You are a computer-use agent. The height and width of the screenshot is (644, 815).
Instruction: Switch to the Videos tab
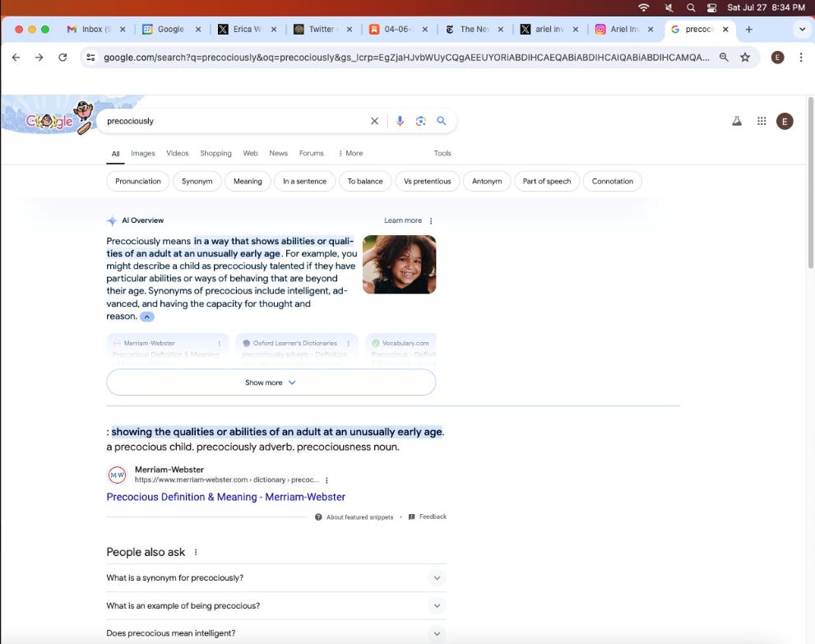(x=178, y=153)
